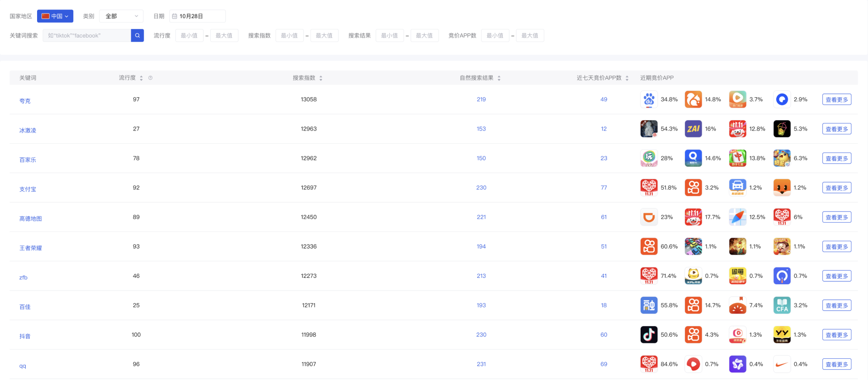Click the purple ZAI app icon in 冰激凌 row

693,129
